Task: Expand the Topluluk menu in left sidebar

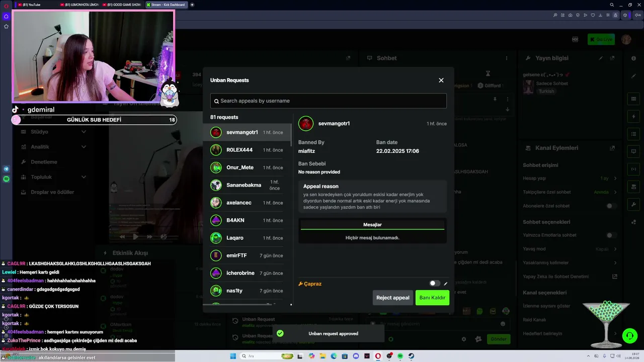Action: click(x=53, y=177)
